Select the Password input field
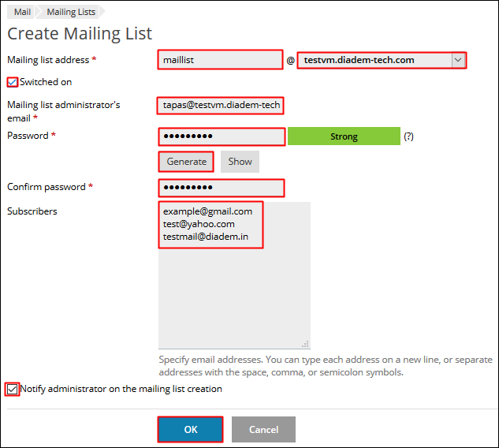Screen dimensions: 499x448 pyautogui.click(x=222, y=136)
